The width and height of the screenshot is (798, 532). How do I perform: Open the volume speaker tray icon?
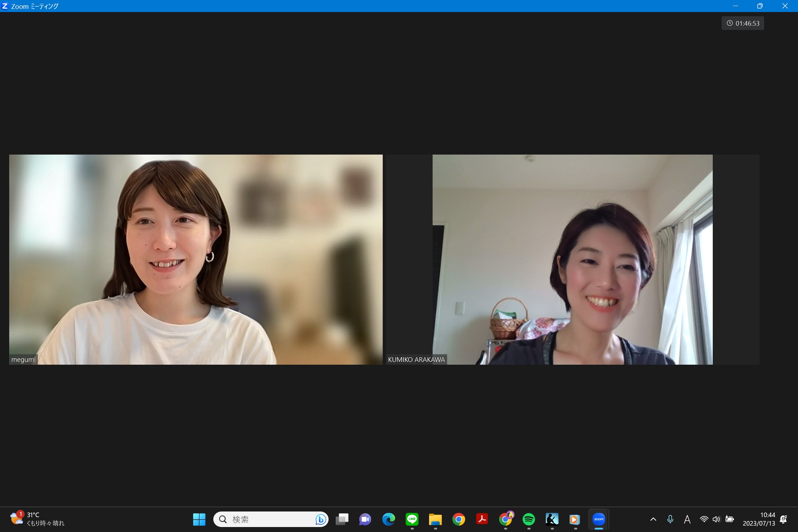[x=716, y=519]
